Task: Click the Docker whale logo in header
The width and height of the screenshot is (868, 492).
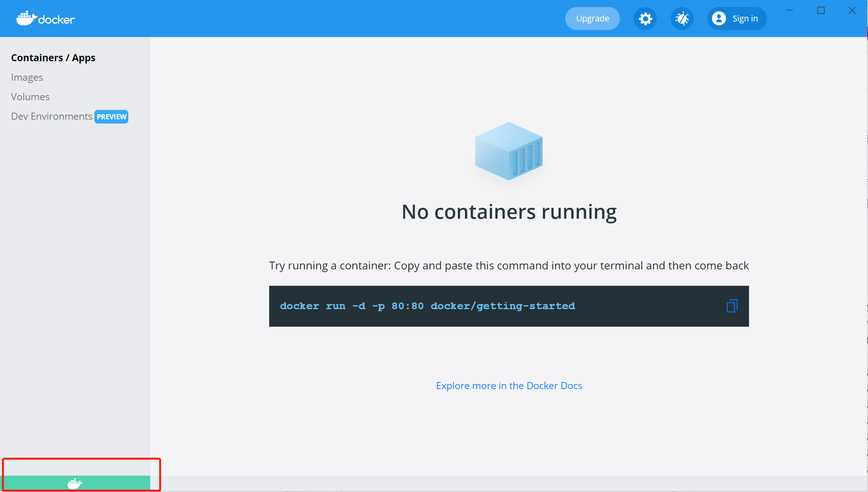Action: coord(46,18)
